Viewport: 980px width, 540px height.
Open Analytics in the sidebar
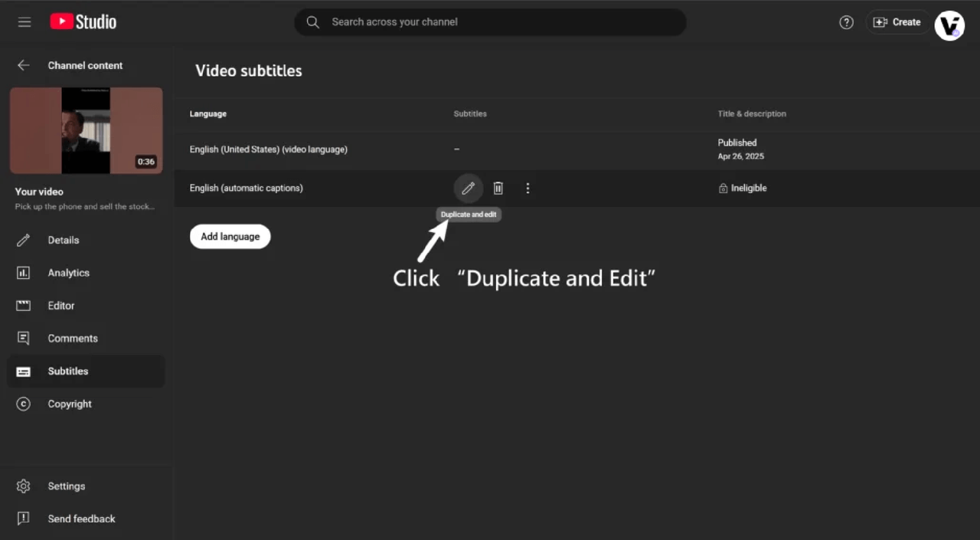pyautogui.click(x=68, y=273)
